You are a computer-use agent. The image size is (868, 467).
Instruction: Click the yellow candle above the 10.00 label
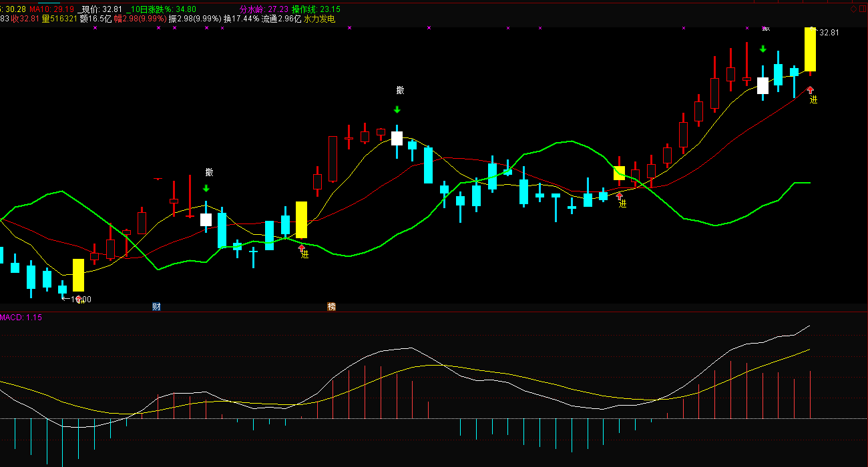click(x=78, y=276)
